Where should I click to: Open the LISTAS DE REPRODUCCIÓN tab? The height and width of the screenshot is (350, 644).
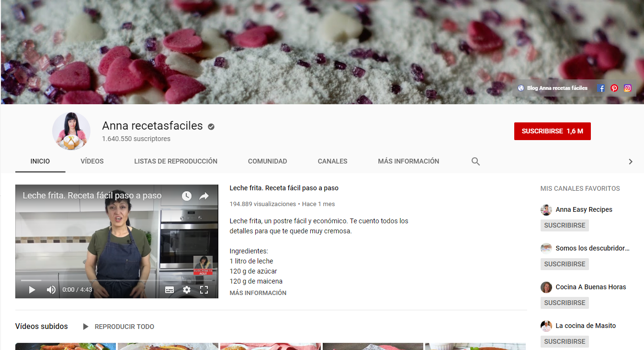pos(176,162)
